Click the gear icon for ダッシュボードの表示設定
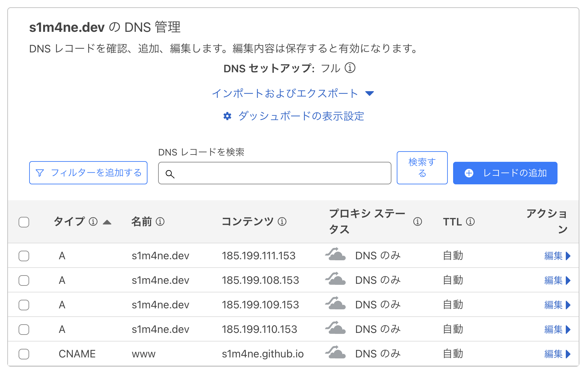This screenshot has width=588, height=374. click(x=227, y=116)
